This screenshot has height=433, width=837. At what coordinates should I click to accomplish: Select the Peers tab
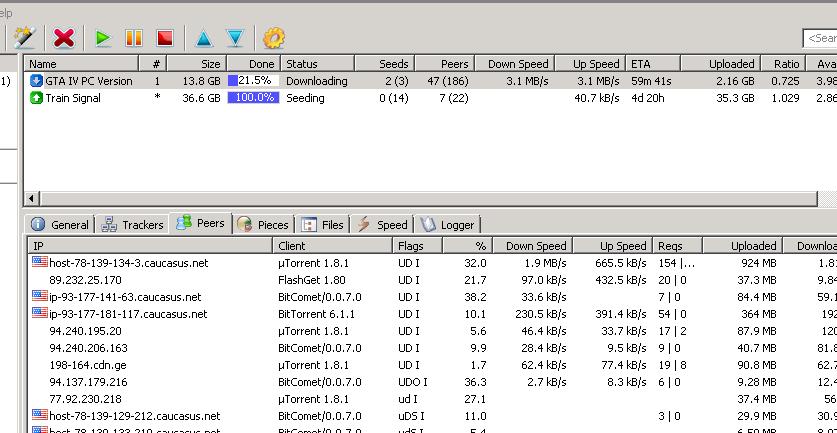point(201,223)
